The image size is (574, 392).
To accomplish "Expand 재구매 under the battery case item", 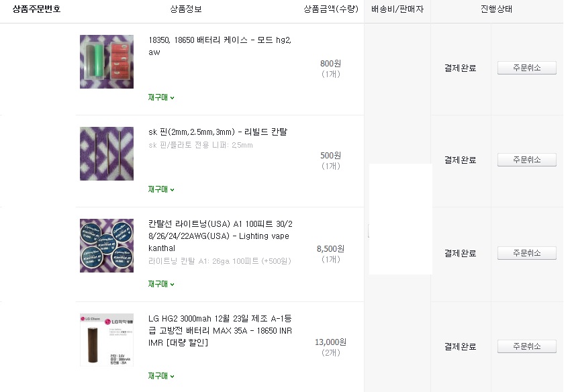I will click(x=161, y=97).
